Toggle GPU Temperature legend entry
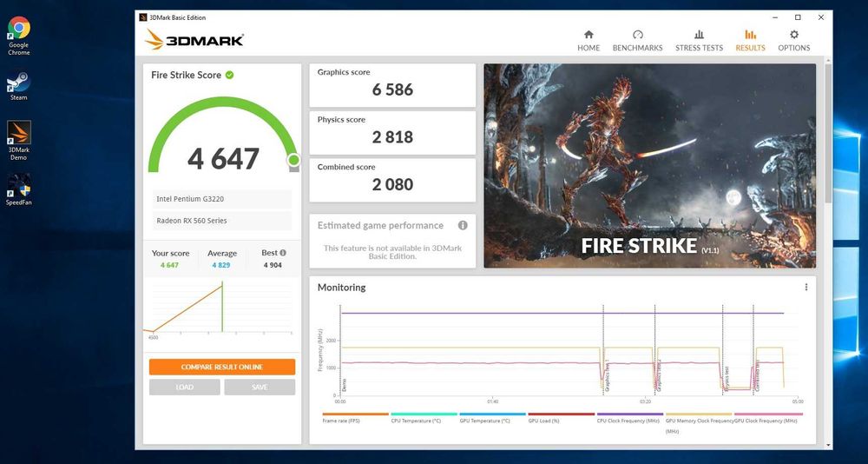868x464 pixels. [x=493, y=417]
